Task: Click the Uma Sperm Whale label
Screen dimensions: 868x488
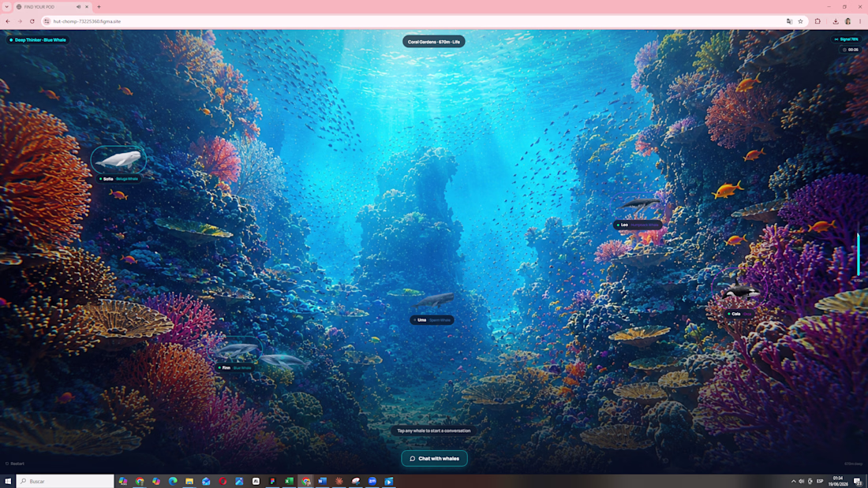Action: point(432,320)
